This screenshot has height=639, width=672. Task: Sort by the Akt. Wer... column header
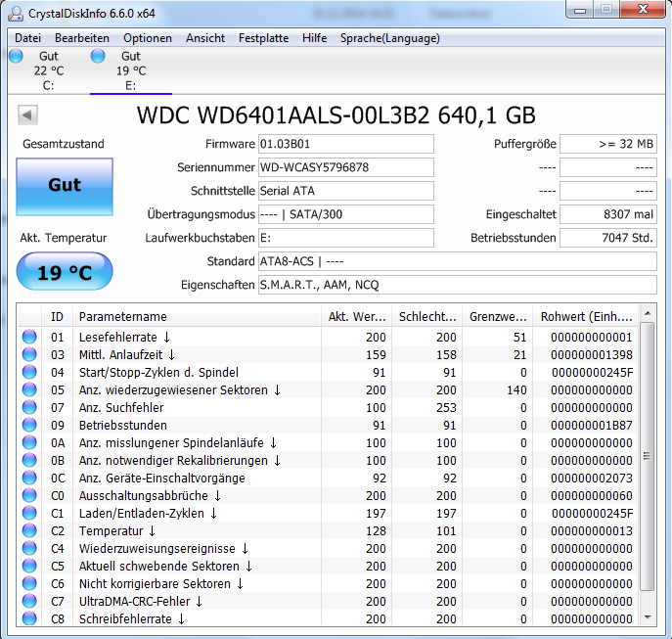[x=357, y=316]
